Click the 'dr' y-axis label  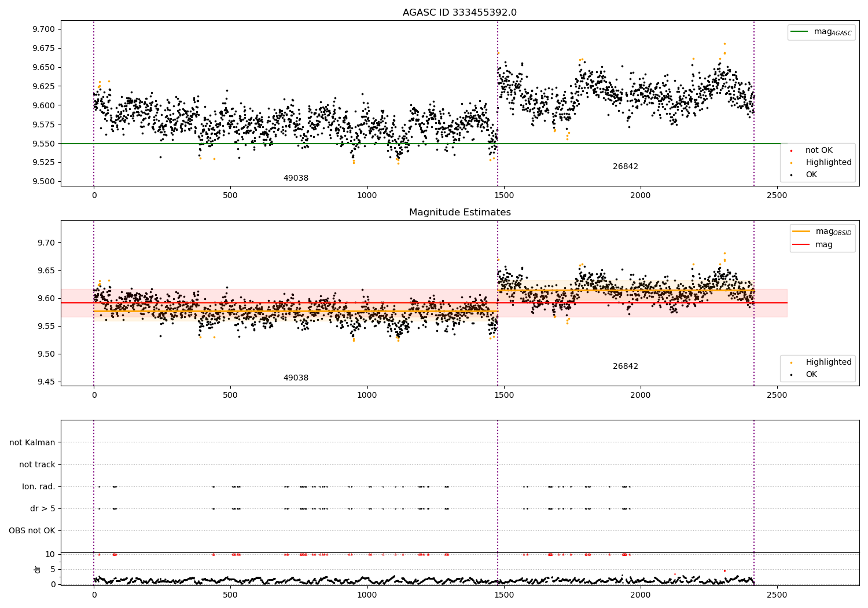coord(38,569)
